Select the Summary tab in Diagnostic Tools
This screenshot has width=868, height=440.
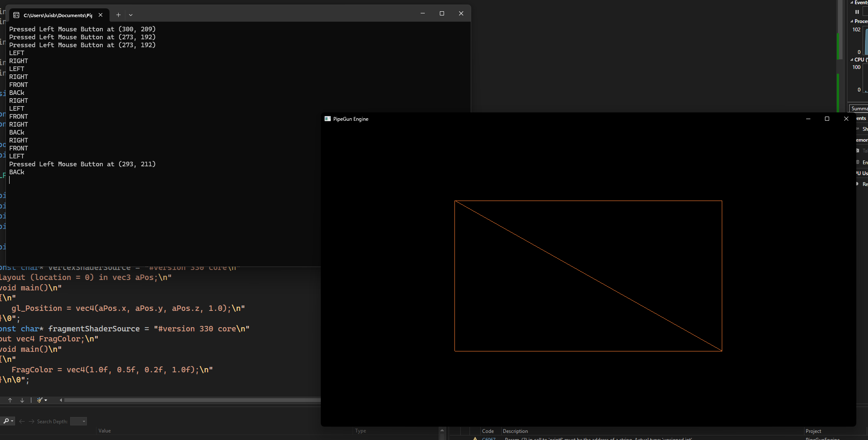[x=859, y=109]
